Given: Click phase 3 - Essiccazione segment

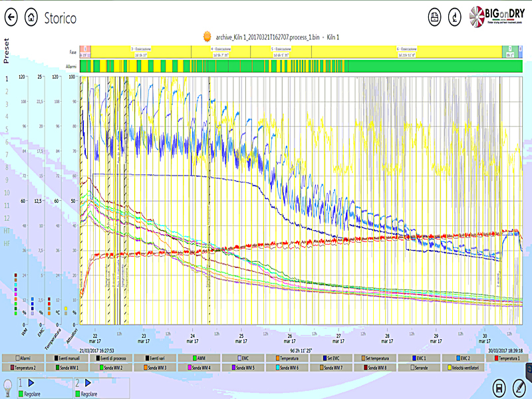Looking at the screenshot, I should coord(141,52).
